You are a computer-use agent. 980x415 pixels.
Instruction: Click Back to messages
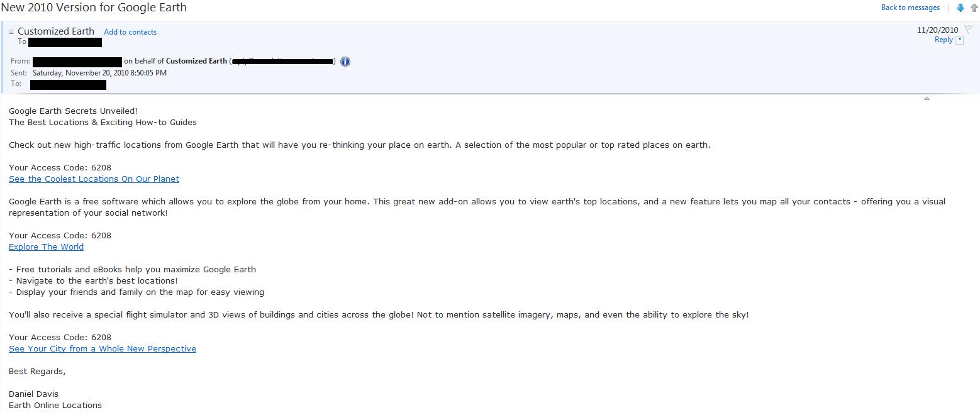(x=910, y=8)
